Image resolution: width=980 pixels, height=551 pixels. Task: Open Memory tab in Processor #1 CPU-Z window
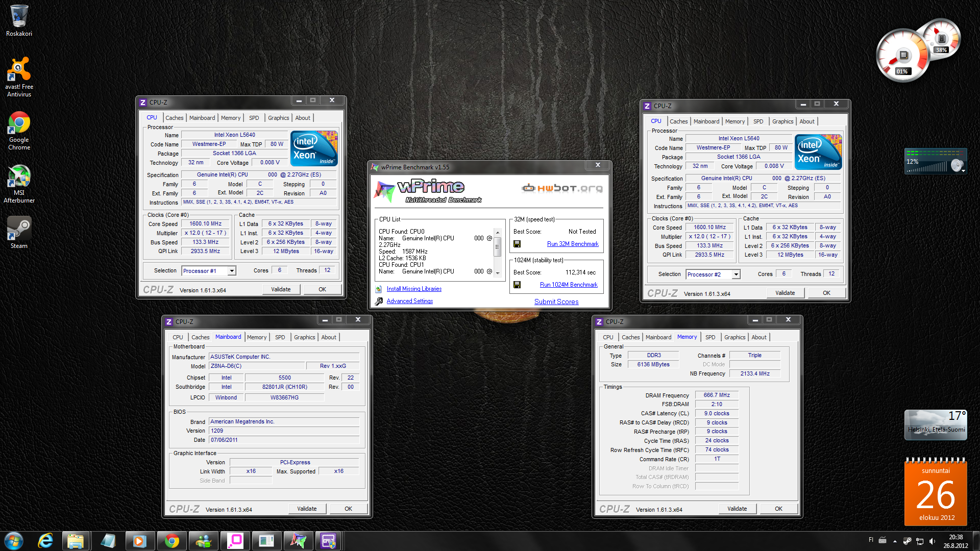click(230, 118)
